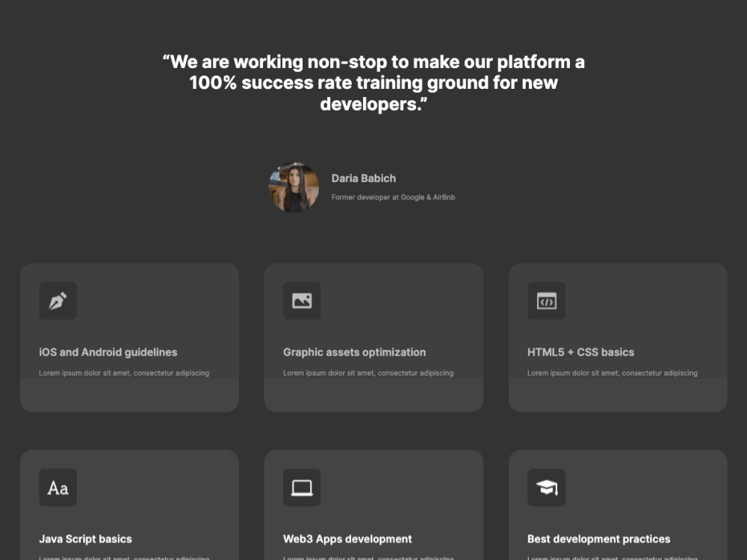Click the "Graphic assets optimization" heading
747x560 pixels.
354,352
